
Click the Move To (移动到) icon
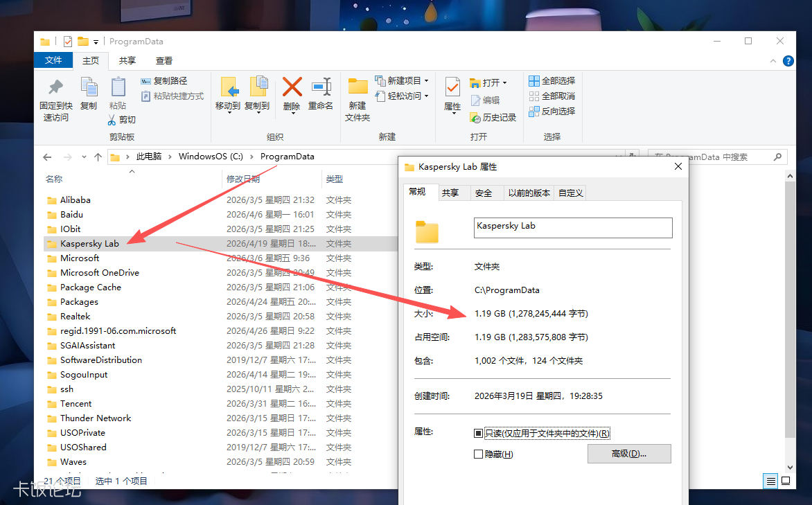click(229, 87)
